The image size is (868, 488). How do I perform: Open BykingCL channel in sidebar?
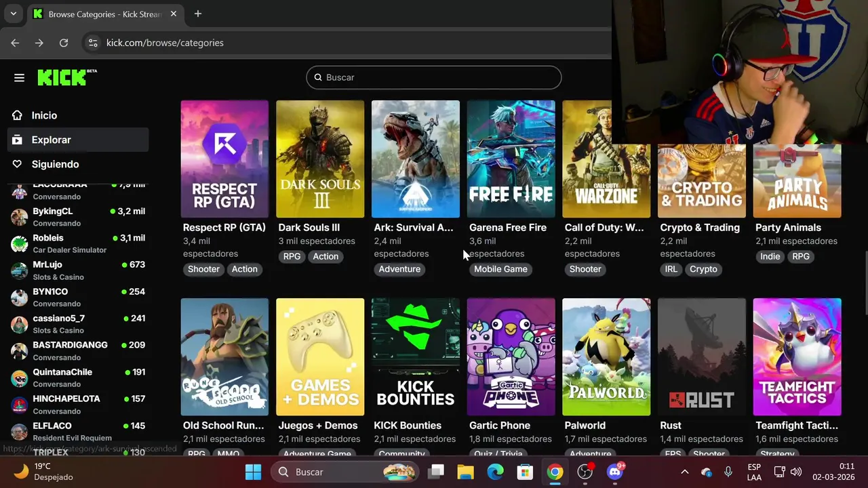(78, 217)
